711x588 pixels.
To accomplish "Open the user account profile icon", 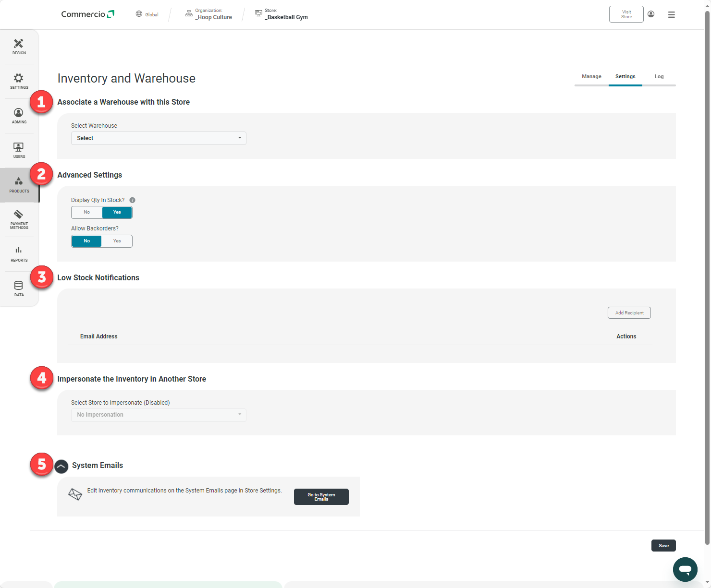I will (651, 14).
